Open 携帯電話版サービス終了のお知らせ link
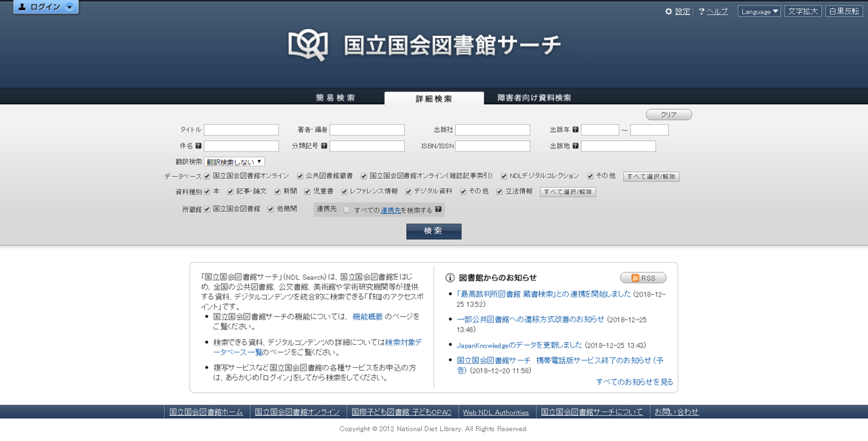This screenshot has width=868, height=441. coord(559,364)
